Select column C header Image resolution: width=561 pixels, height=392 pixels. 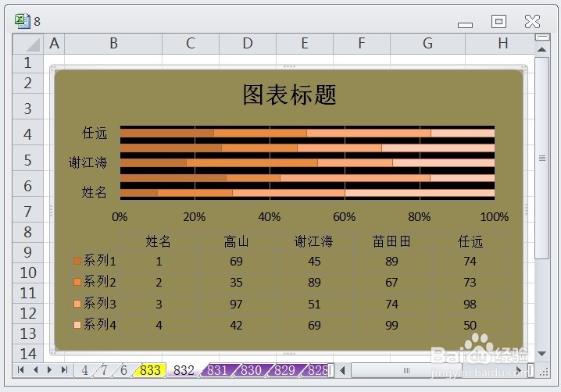pyautogui.click(x=191, y=44)
